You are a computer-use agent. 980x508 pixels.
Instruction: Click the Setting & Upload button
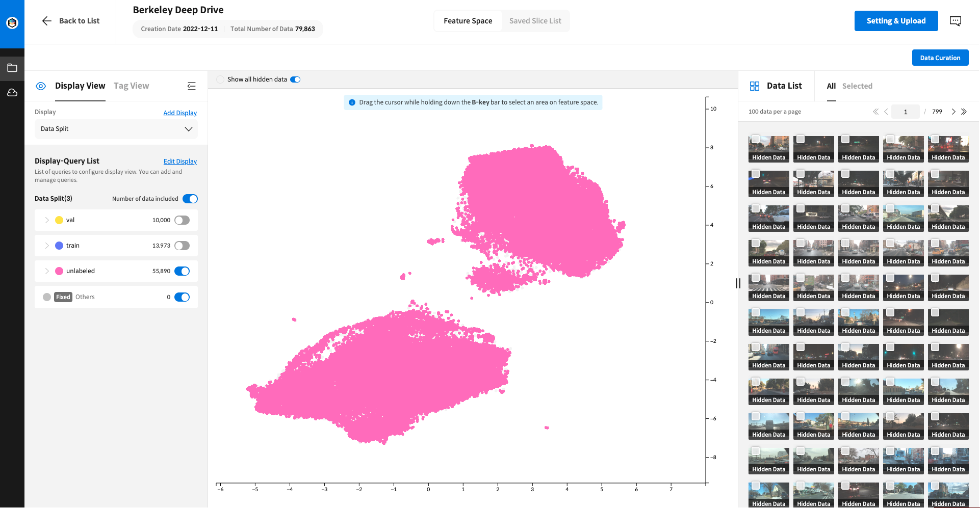click(896, 21)
